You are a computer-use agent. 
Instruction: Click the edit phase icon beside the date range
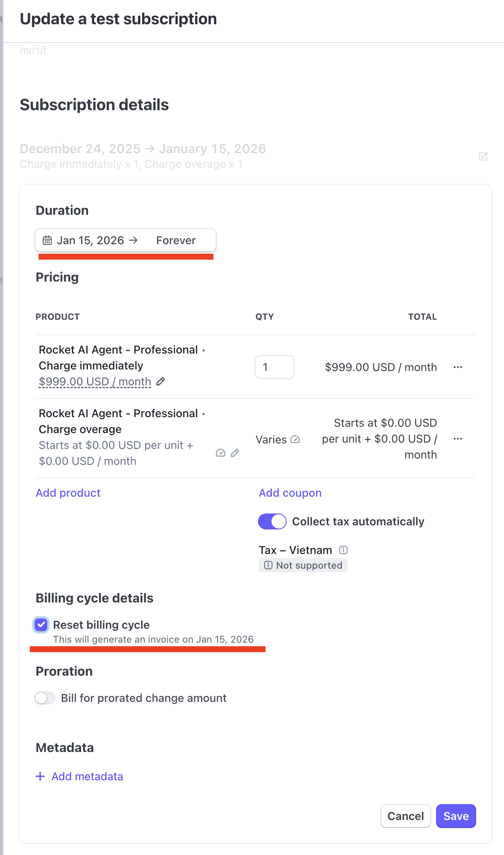pos(483,156)
